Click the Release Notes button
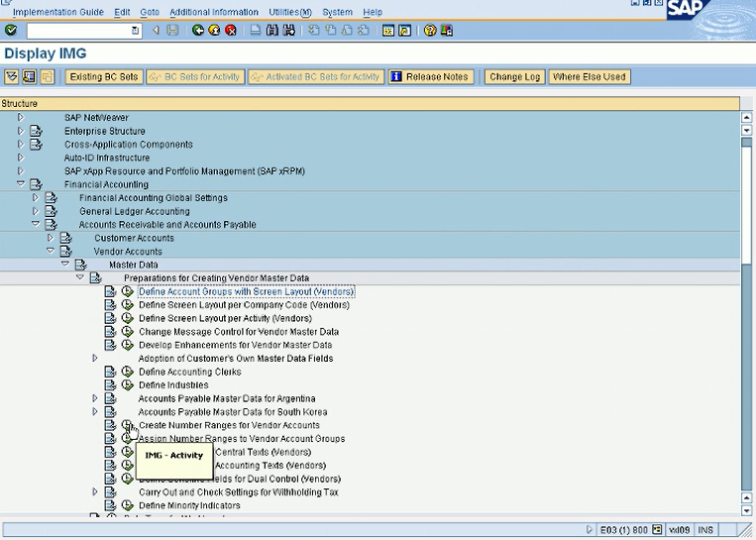This screenshot has width=756, height=540. 431,76
